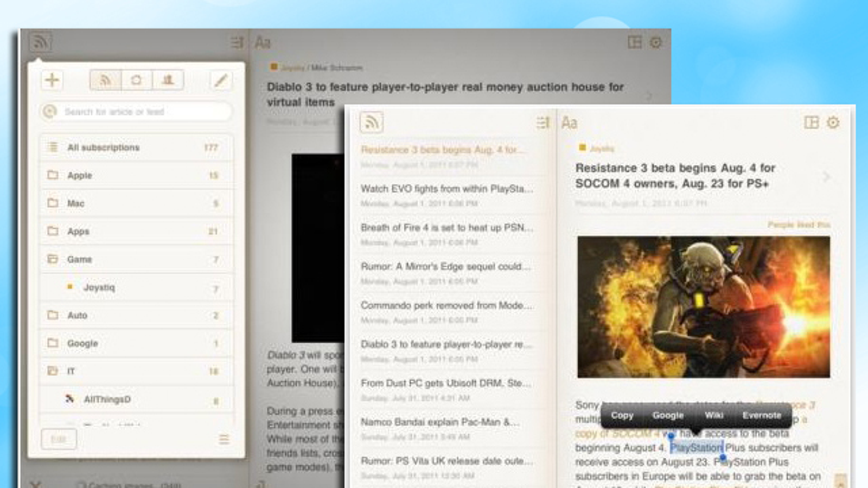The image size is (868, 488).
Task: Open the Auto folder
Action: (x=136, y=316)
